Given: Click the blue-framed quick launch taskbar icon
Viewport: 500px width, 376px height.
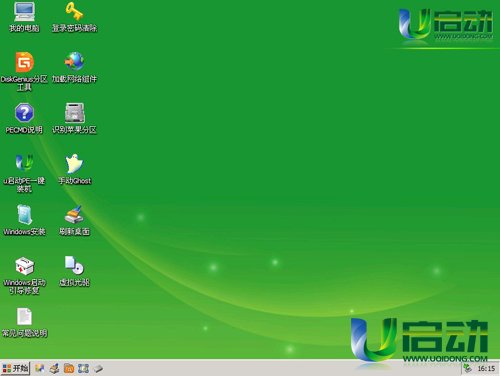Looking at the screenshot, I should click(83, 368).
